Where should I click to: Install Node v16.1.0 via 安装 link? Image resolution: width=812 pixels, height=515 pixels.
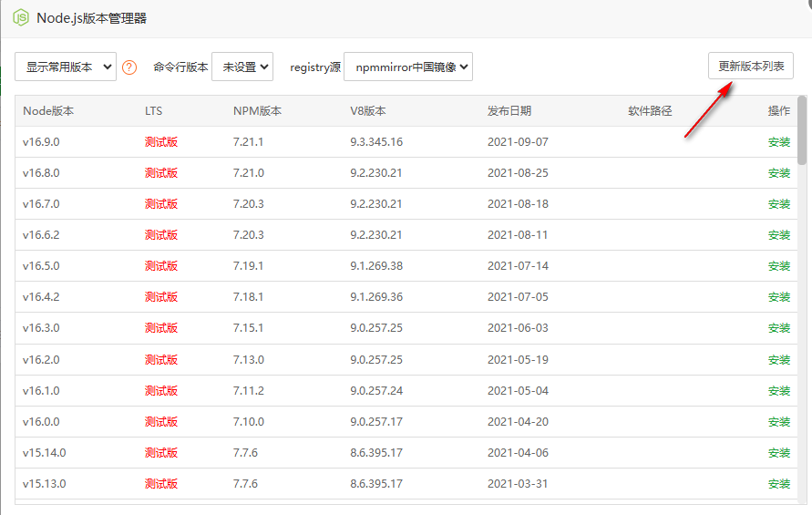pos(779,391)
